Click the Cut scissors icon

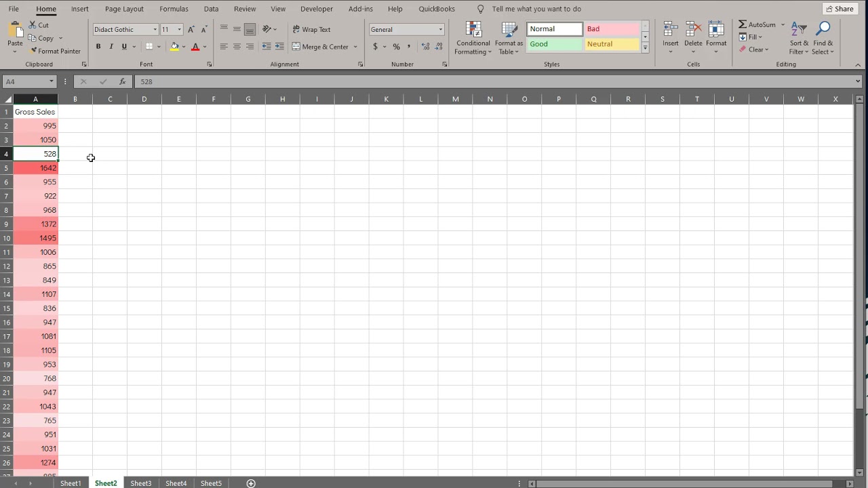pyautogui.click(x=33, y=25)
